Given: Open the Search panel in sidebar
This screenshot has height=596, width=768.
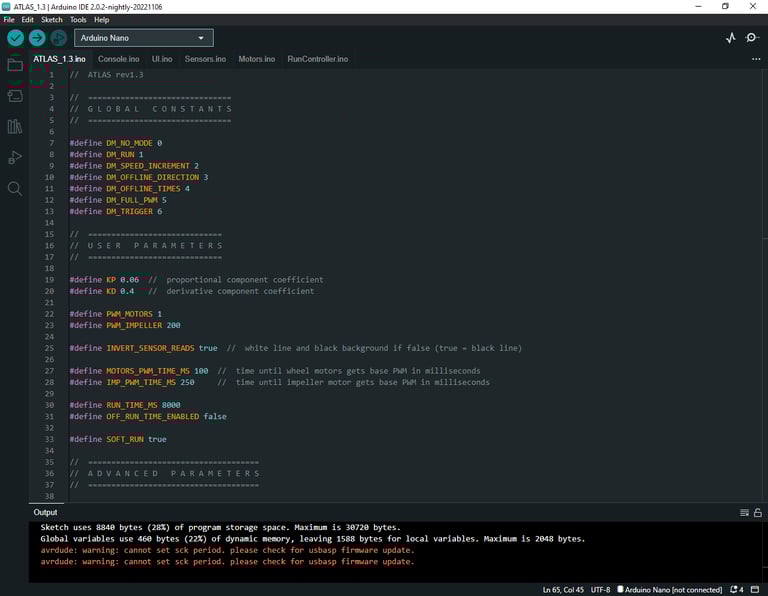Looking at the screenshot, I should point(14,188).
